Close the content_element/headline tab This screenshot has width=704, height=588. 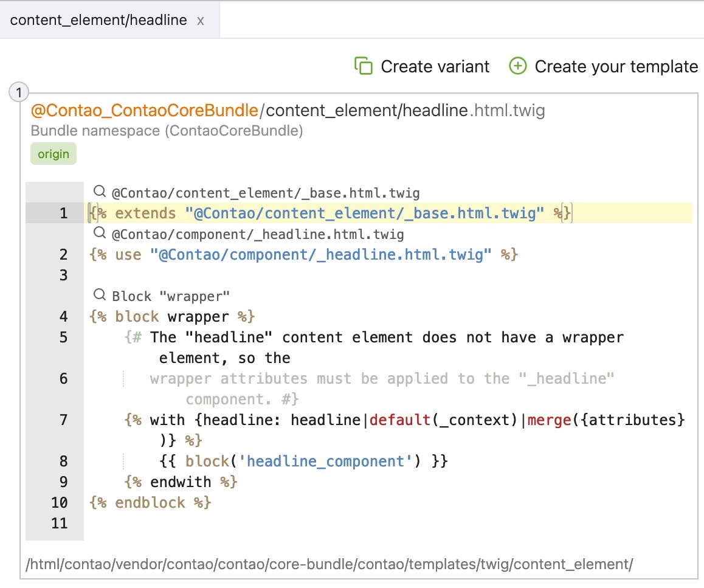200,21
